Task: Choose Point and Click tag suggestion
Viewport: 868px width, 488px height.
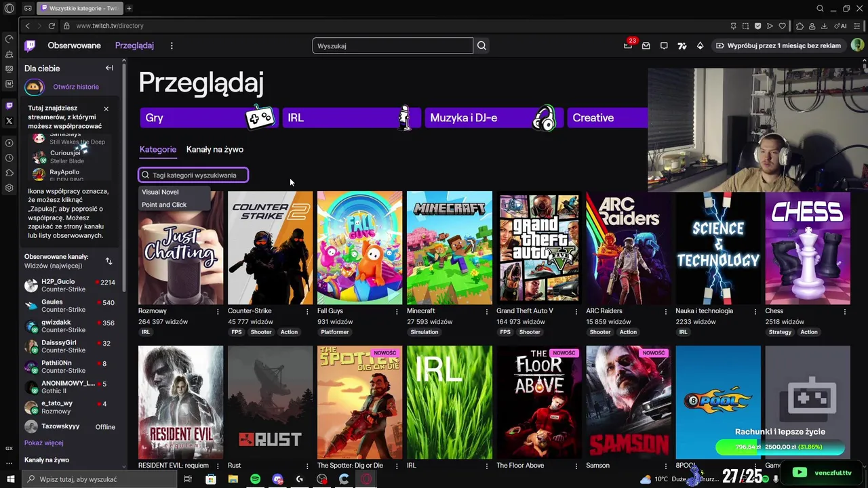Action: pyautogui.click(x=164, y=205)
